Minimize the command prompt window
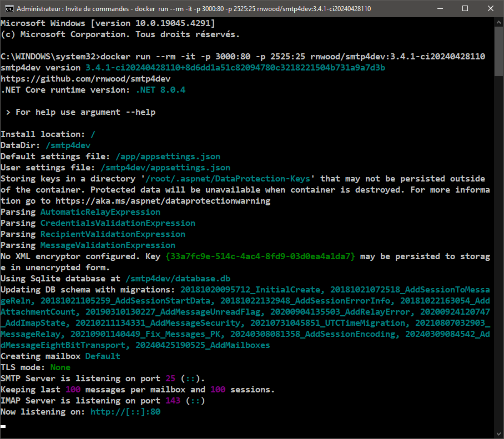Screen dimensions: 504x439 [440, 9]
